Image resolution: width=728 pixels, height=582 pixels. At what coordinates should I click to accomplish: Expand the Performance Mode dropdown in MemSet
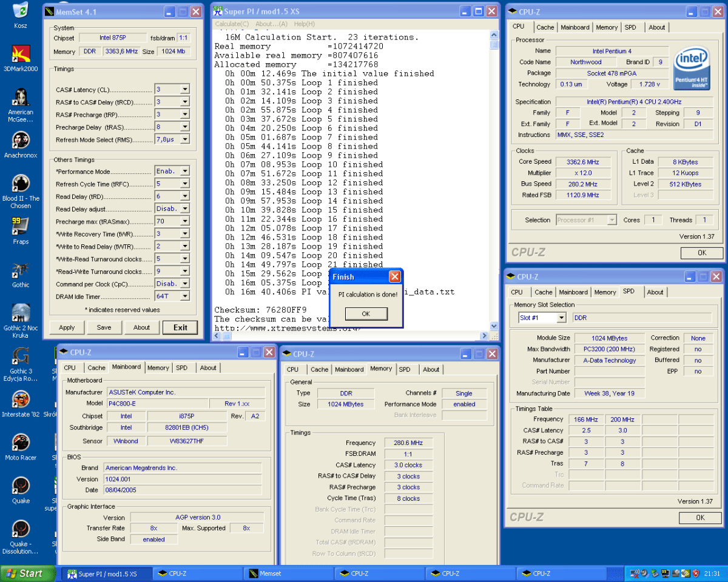point(184,171)
